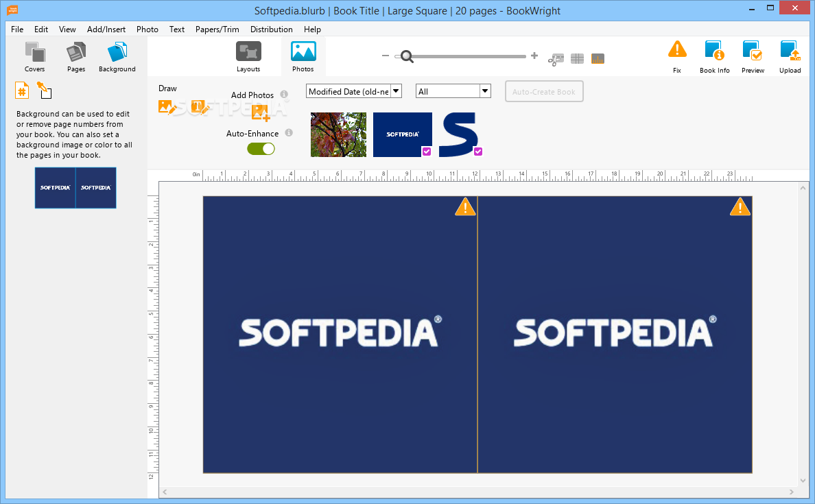Show info about Auto-Enhance
The width and height of the screenshot is (815, 504).
coord(289,132)
